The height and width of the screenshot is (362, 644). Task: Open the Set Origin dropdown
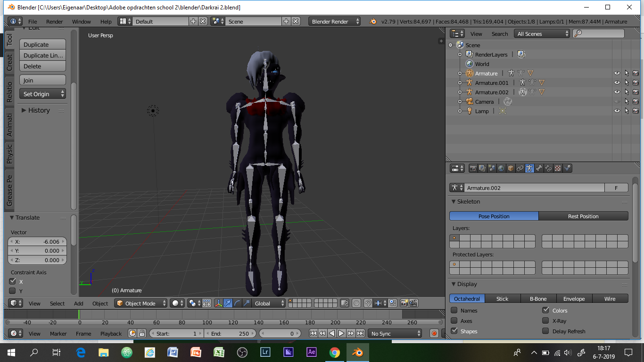tap(42, 94)
